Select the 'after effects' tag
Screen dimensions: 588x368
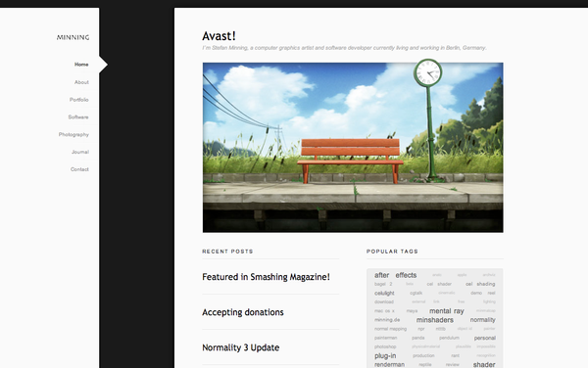tap(395, 275)
